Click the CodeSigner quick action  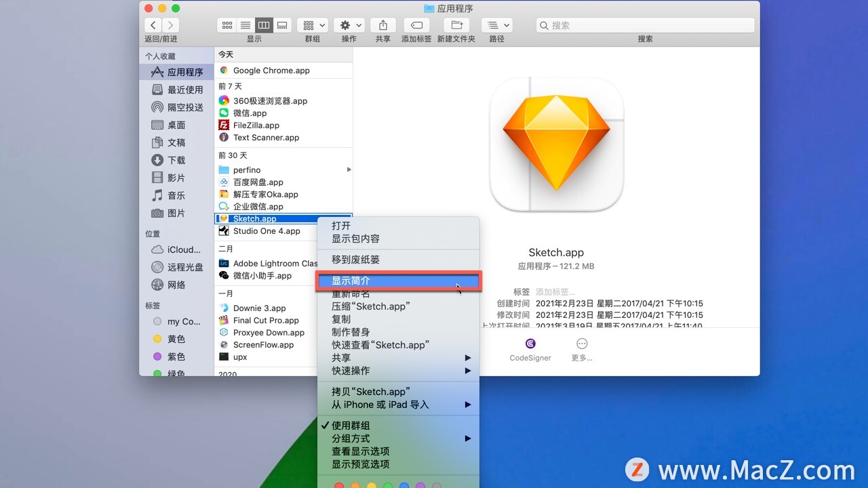tap(530, 350)
